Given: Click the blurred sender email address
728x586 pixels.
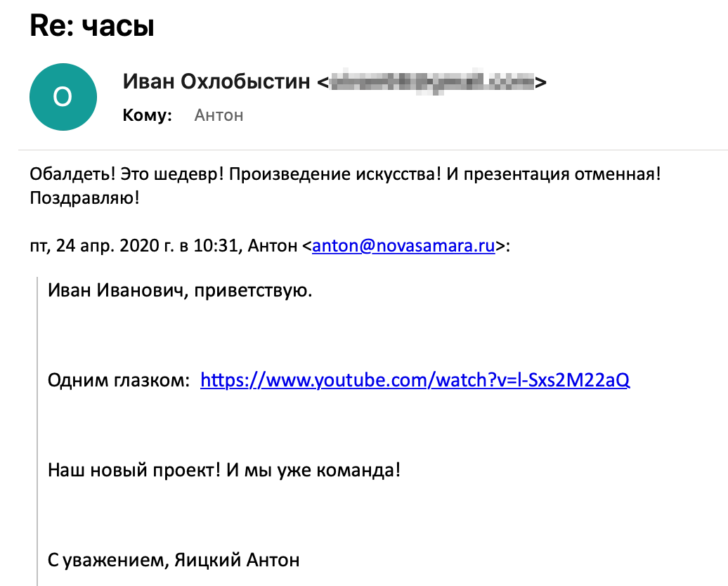Looking at the screenshot, I should (431, 82).
